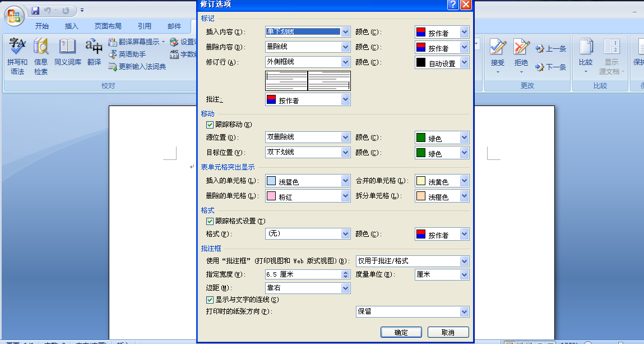Click the Redo icon in quick access toolbar
This screenshot has height=344, width=644.
[66, 11]
